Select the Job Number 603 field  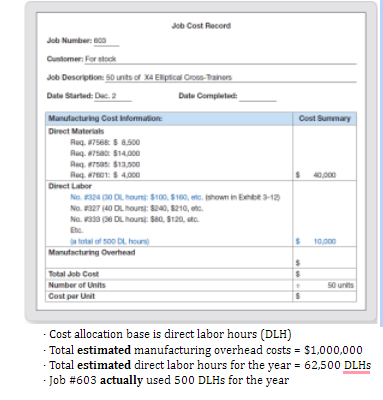coord(106,41)
